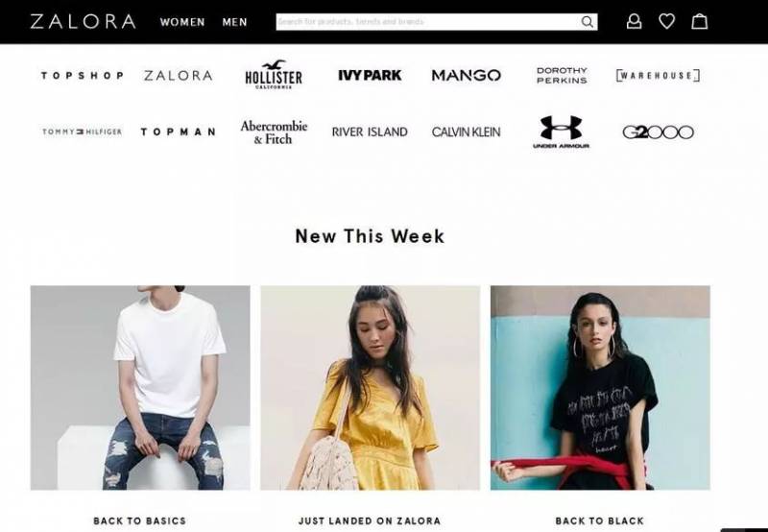Open the Mango brand link

[x=466, y=76]
